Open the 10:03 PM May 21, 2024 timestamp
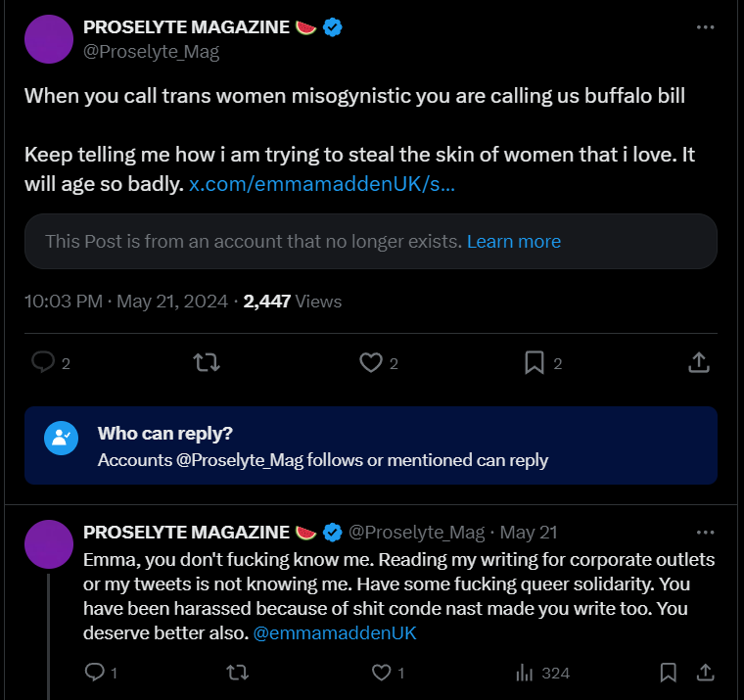The width and height of the screenshot is (744, 700). [125, 302]
